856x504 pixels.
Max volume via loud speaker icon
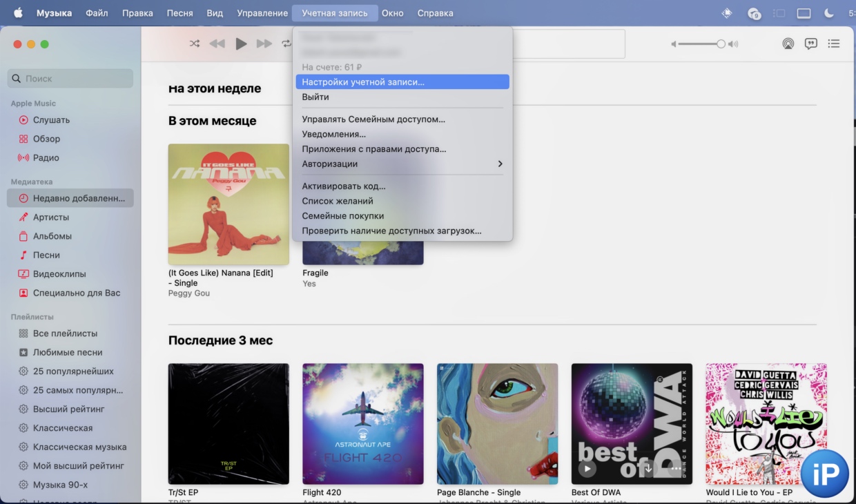[x=733, y=44]
